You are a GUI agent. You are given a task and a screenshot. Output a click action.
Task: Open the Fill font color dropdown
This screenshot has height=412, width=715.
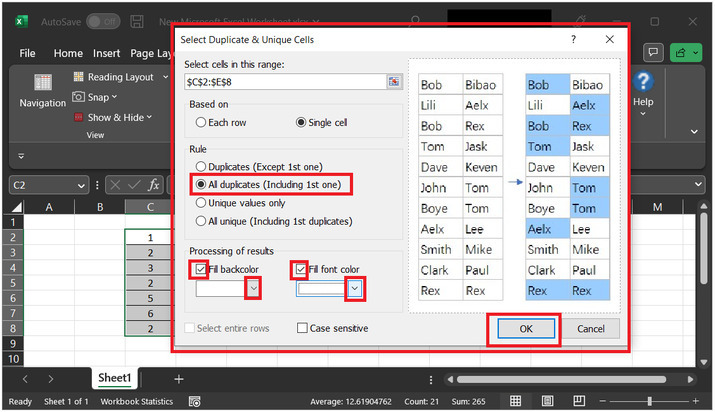point(355,288)
